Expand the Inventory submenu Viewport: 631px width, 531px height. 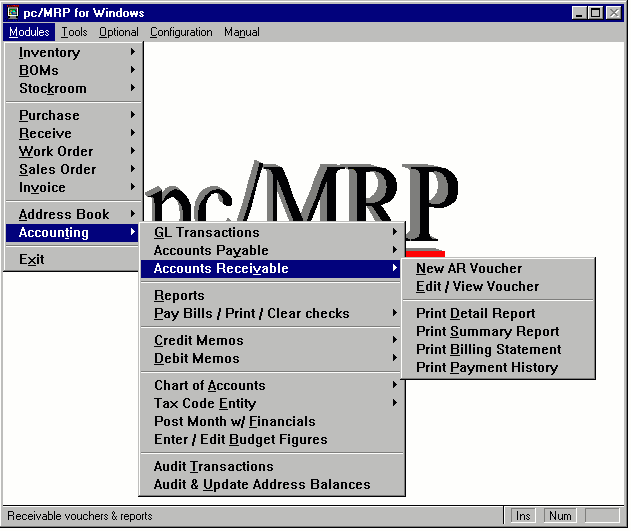pos(74,52)
